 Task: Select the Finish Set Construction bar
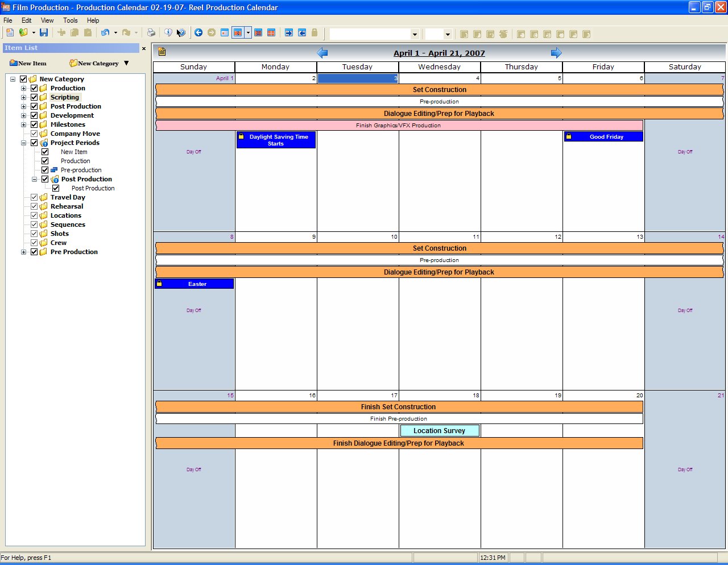click(x=399, y=407)
